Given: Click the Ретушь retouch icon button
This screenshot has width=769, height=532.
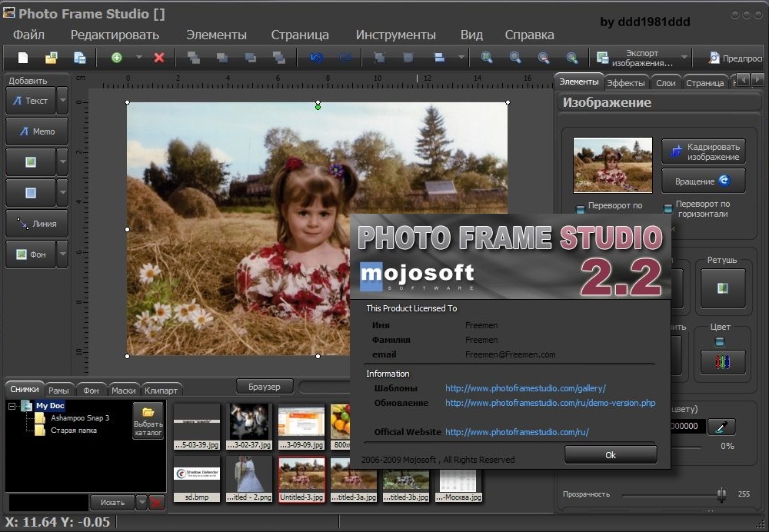Looking at the screenshot, I should 723,288.
